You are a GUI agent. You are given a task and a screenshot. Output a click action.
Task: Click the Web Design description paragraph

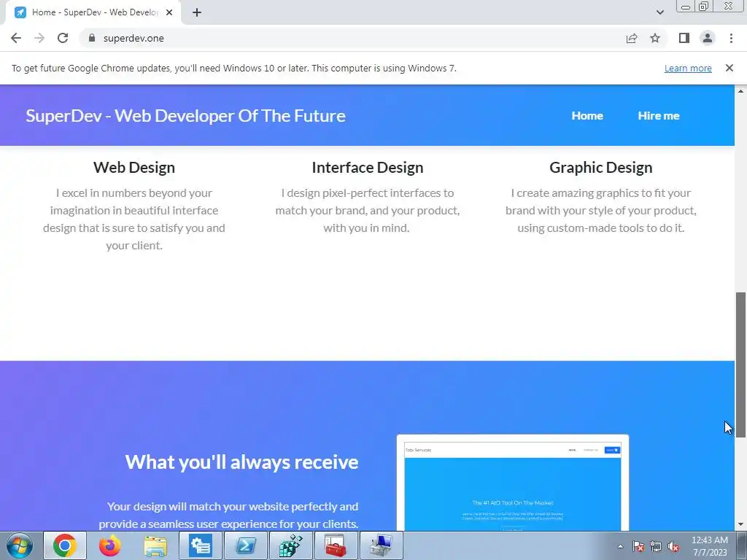tap(134, 219)
